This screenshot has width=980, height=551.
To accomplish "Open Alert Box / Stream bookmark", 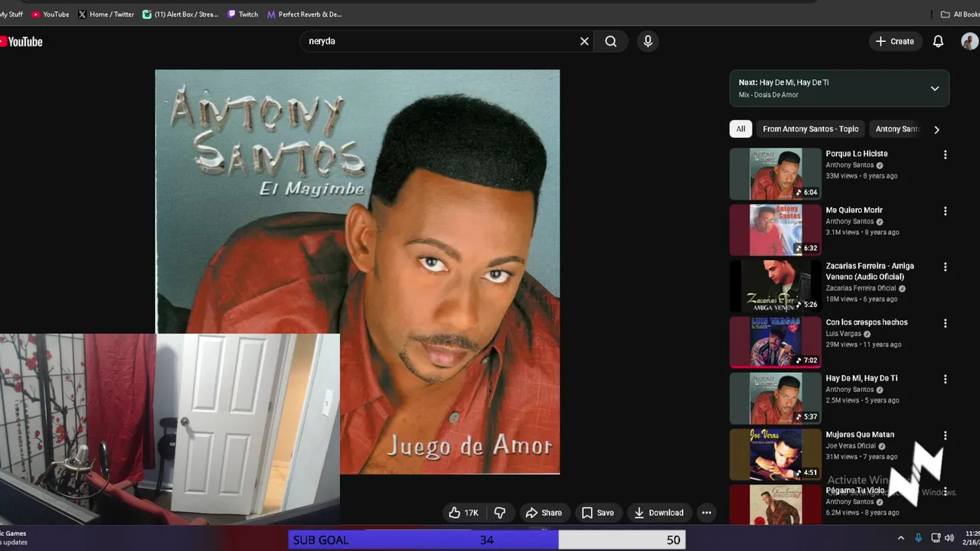I will 181,14.
